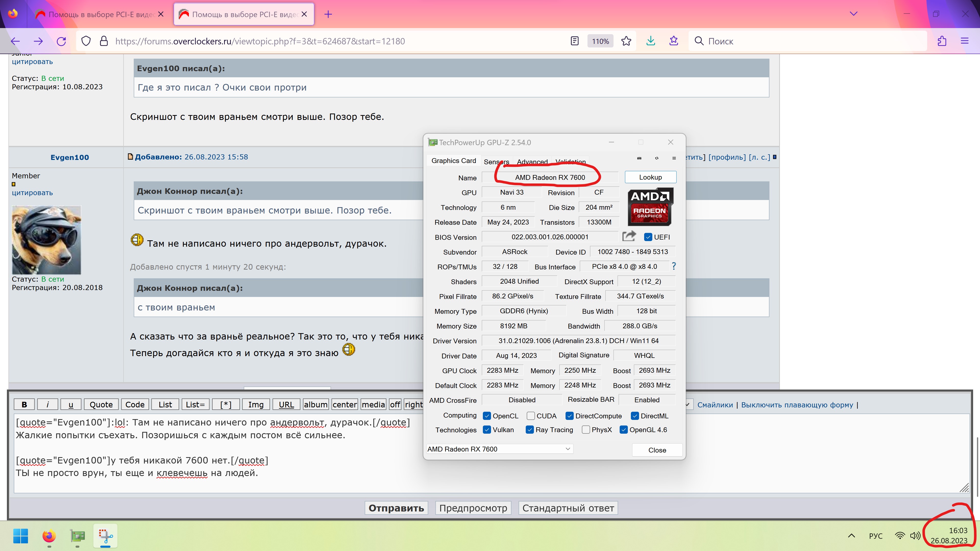Click the bus interface question mark icon
Viewport: 980px width, 551px height.
pos(673,266)
